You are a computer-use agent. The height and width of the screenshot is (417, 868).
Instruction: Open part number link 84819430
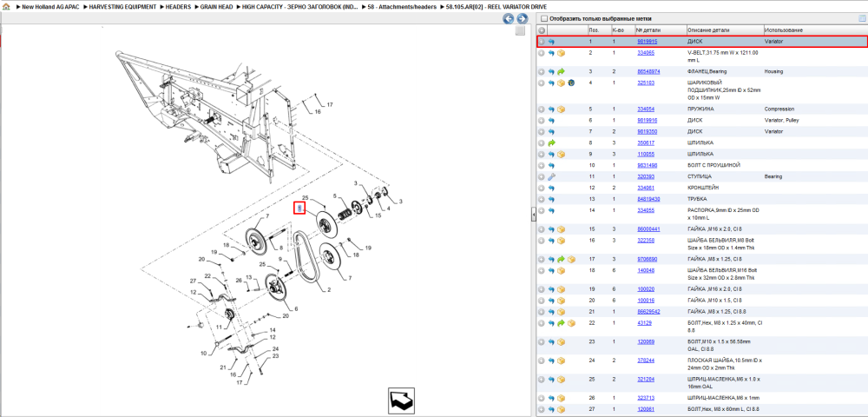tap(648, 199)
